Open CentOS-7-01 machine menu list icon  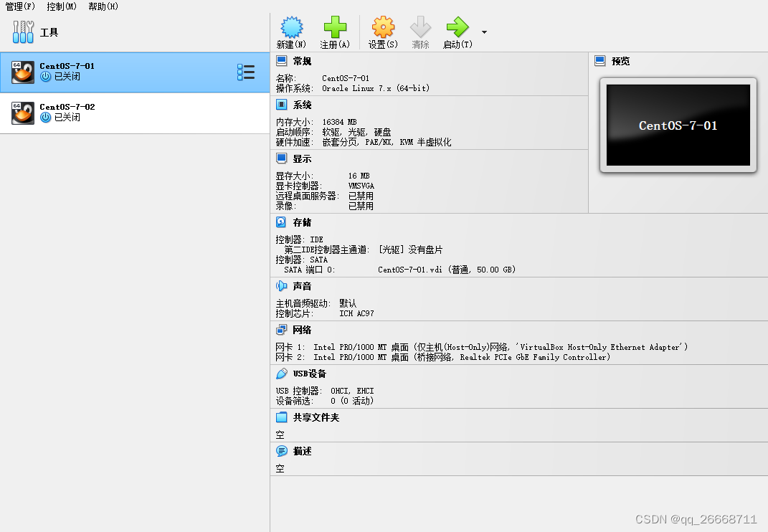point(246,72)
